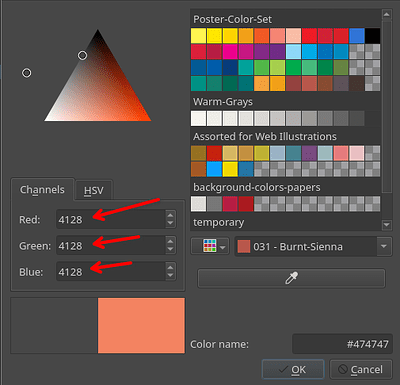The image size is (400, 385).
Task: Click the temporary group heading
Action: point(219,222)
